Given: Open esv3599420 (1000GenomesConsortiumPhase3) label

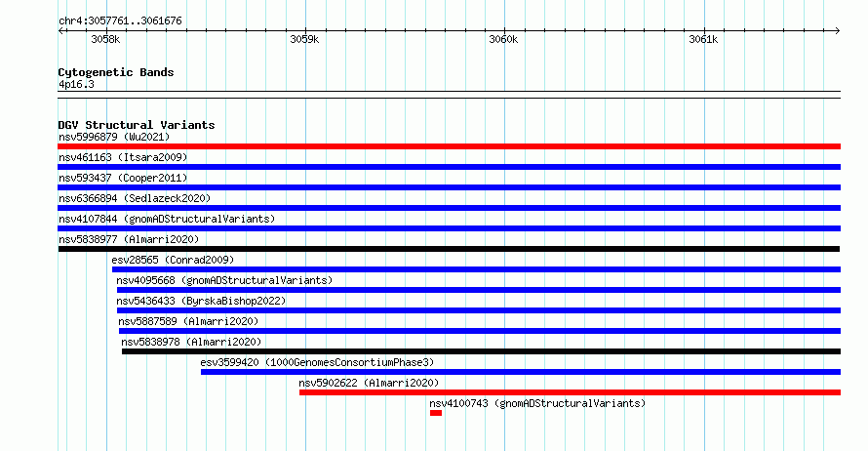Looking at the screenshot, I should (317, 362).
